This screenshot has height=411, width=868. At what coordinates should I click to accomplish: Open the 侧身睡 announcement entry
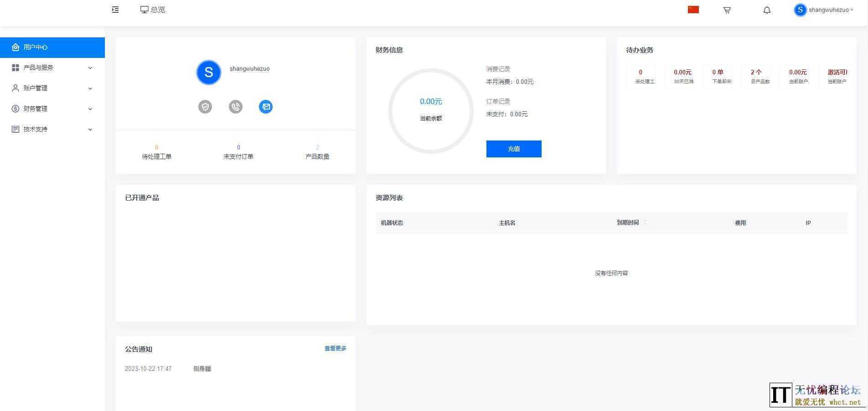pos(202,369)
